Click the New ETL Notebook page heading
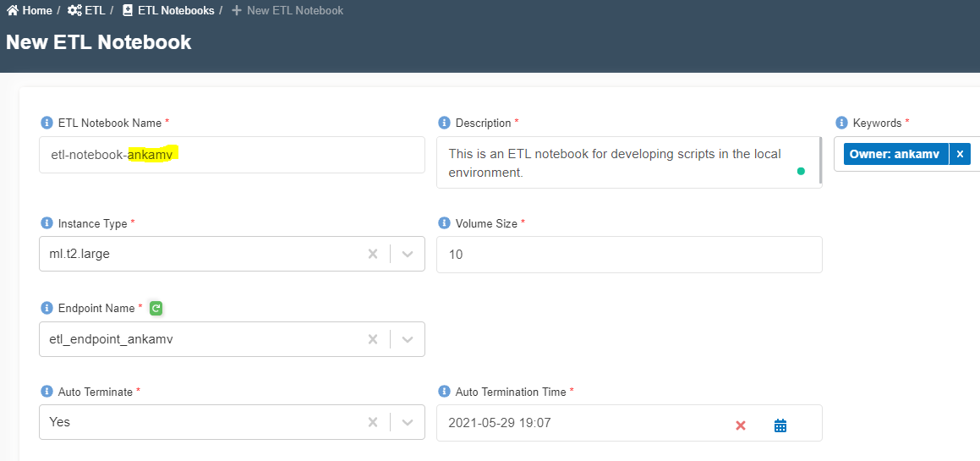The image size is (980, 461). (x=99, y=42)
